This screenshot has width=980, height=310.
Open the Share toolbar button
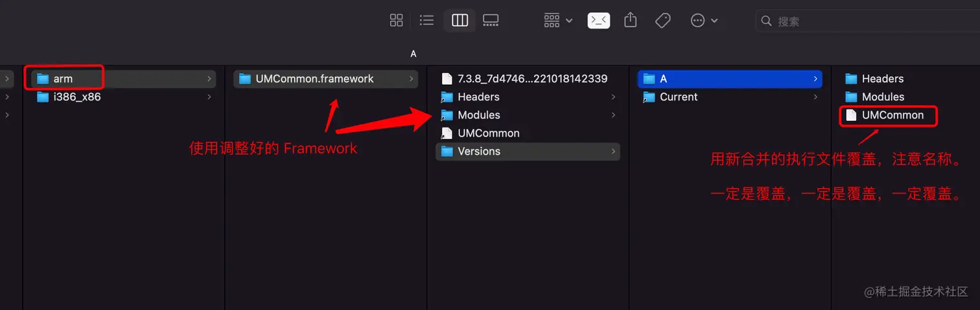click(630, 20)
